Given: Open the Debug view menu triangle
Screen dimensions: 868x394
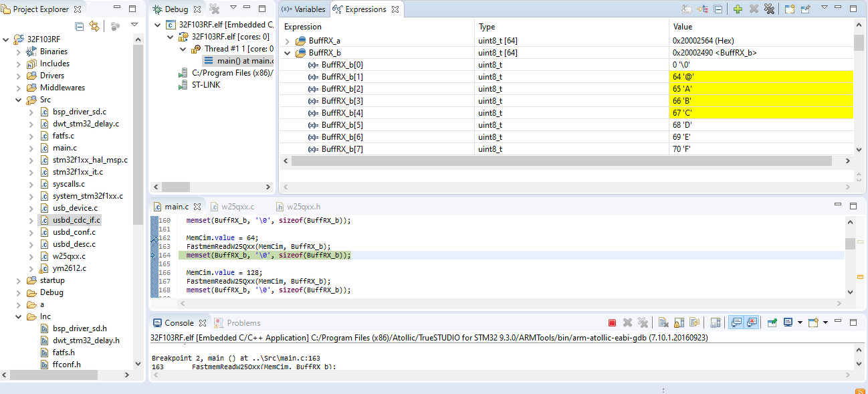Looking at the screenshot, I should pos(233,8).
